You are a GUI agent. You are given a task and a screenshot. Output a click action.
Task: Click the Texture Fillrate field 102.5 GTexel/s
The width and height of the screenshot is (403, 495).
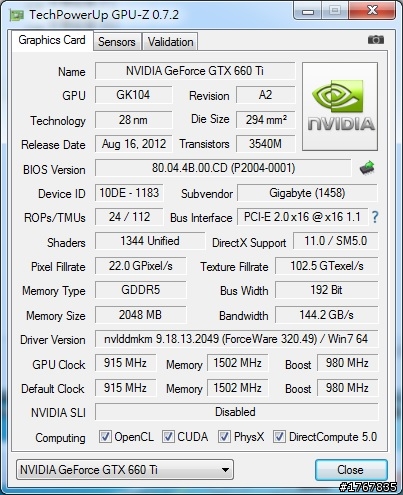(327, 266)
